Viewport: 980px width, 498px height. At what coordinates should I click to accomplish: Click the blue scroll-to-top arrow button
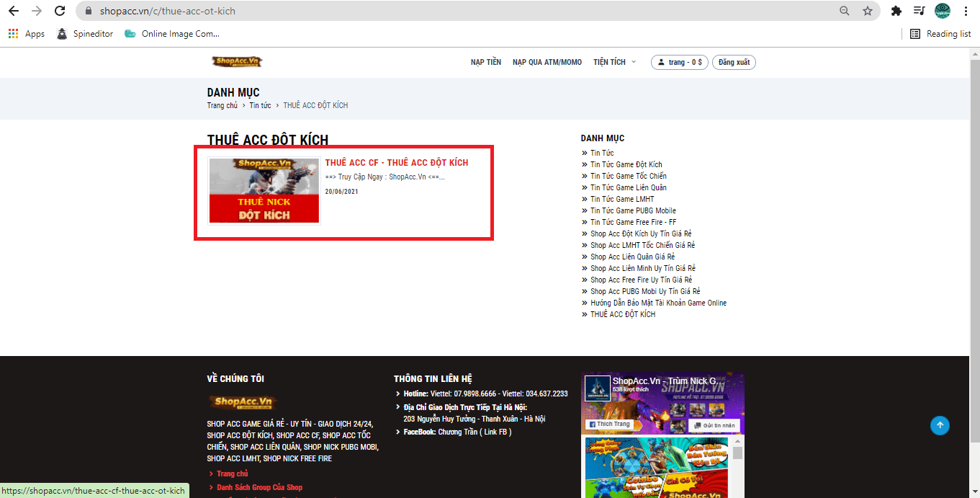tap(940, 425)
